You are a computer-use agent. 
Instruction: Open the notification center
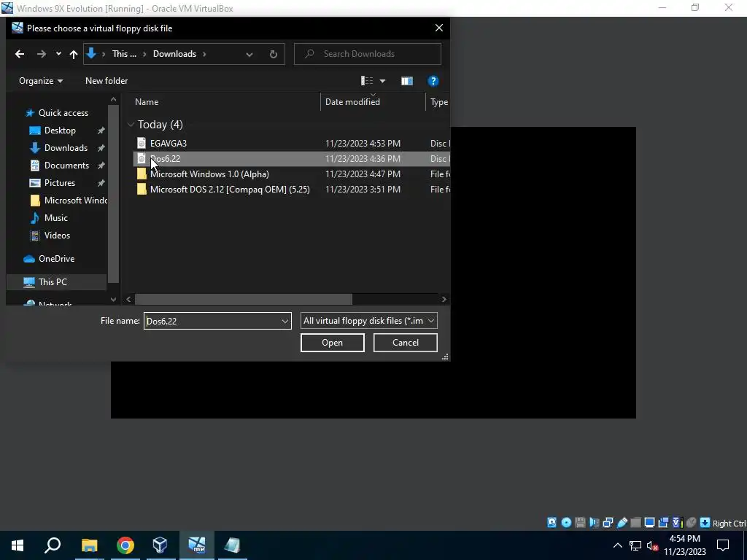point(723,545)
